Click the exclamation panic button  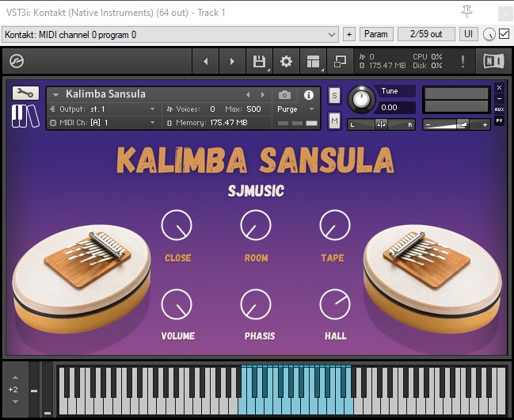coord(463,61)
